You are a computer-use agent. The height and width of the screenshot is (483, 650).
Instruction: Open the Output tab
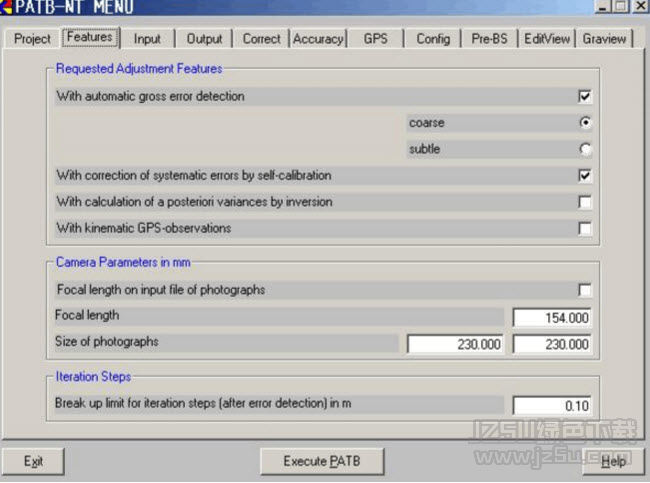204,39
